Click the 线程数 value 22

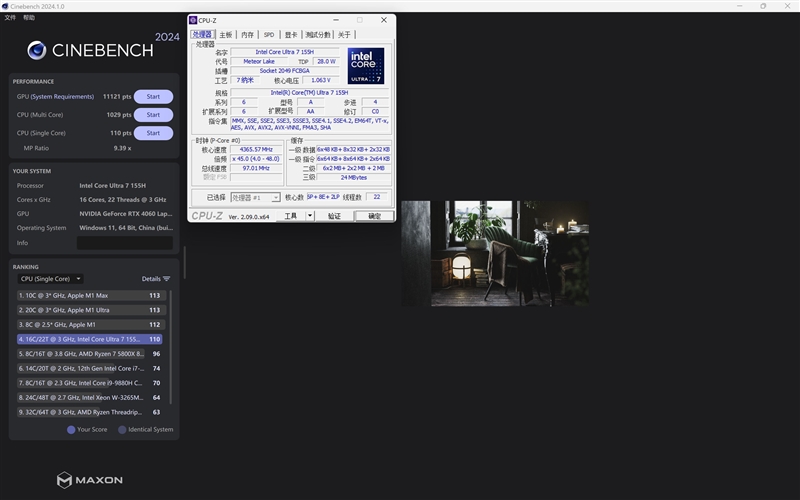[x=377, y=197]
